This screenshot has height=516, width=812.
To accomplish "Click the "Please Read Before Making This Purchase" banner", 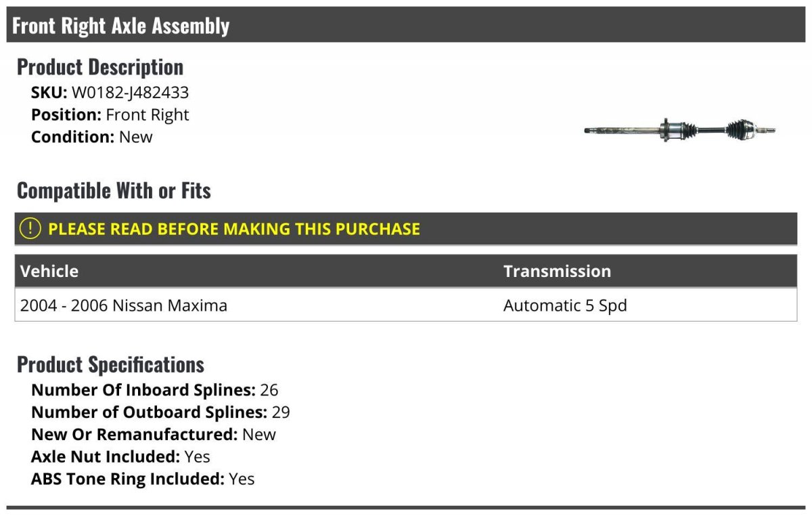I will click(234, 229).
